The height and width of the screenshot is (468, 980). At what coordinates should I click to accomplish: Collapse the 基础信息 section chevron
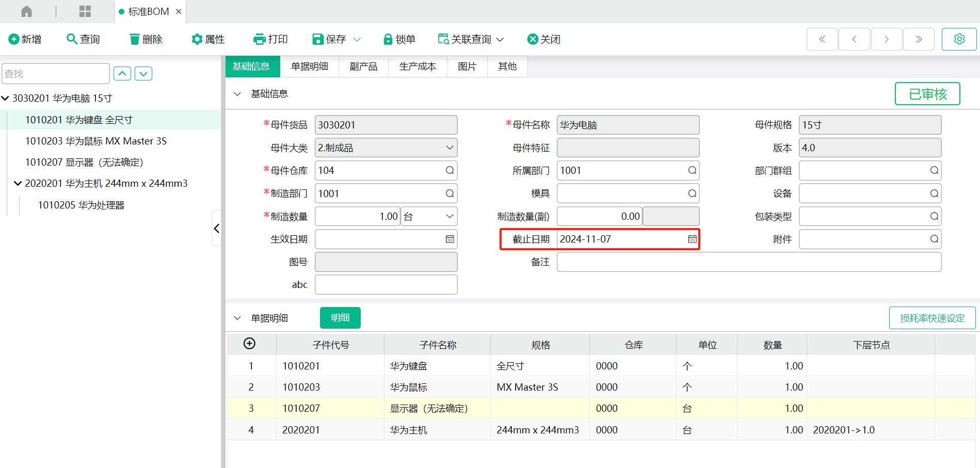(237, 94)
